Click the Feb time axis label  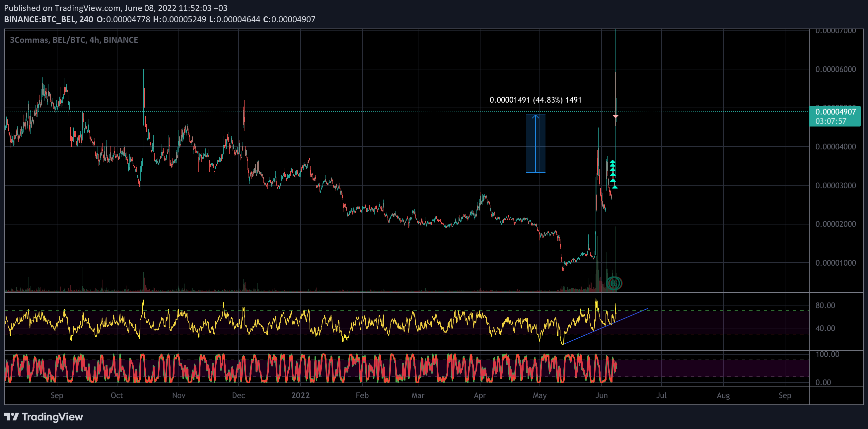click(362, 395)
